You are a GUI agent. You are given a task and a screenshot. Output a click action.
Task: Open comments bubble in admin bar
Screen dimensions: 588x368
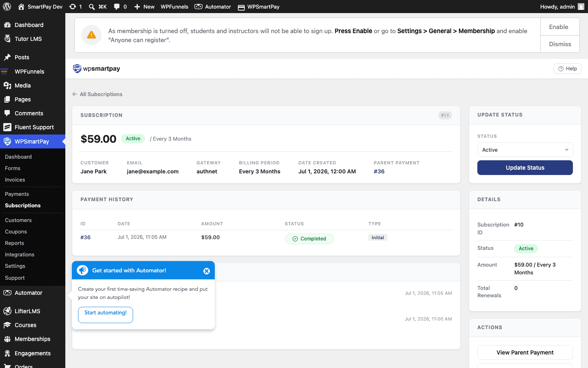[x=117, y=7]
